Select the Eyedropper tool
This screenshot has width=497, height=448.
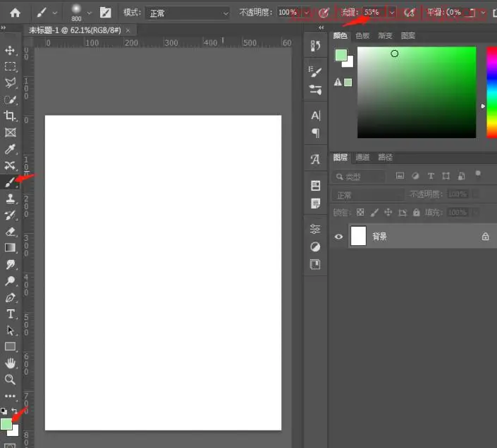click(x=10, y=149)
